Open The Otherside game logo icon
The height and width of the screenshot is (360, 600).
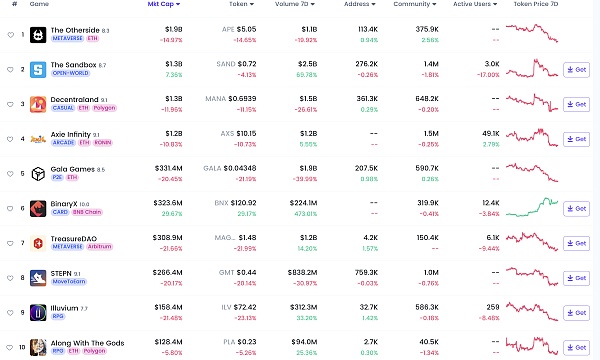[x=38, y=35]
